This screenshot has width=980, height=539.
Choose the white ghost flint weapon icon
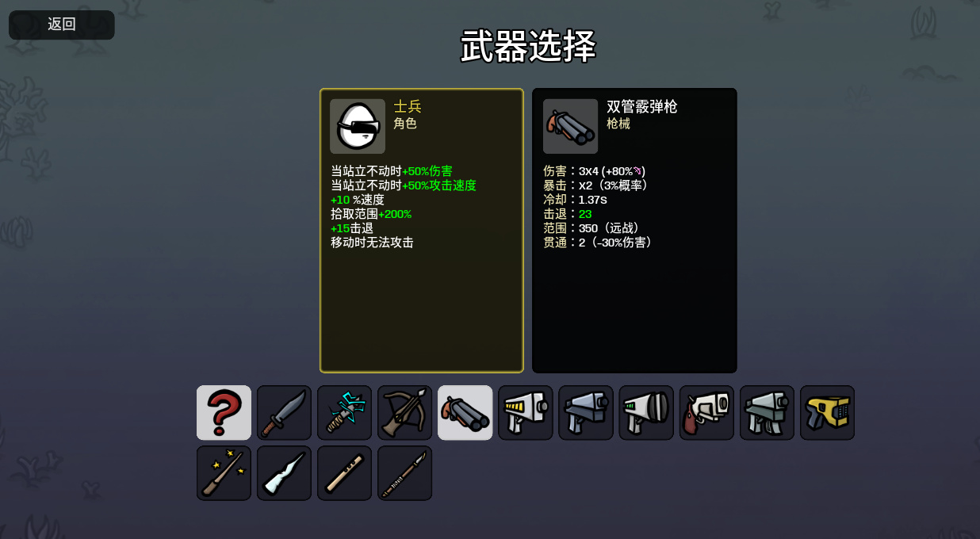[x=284, y=473]
